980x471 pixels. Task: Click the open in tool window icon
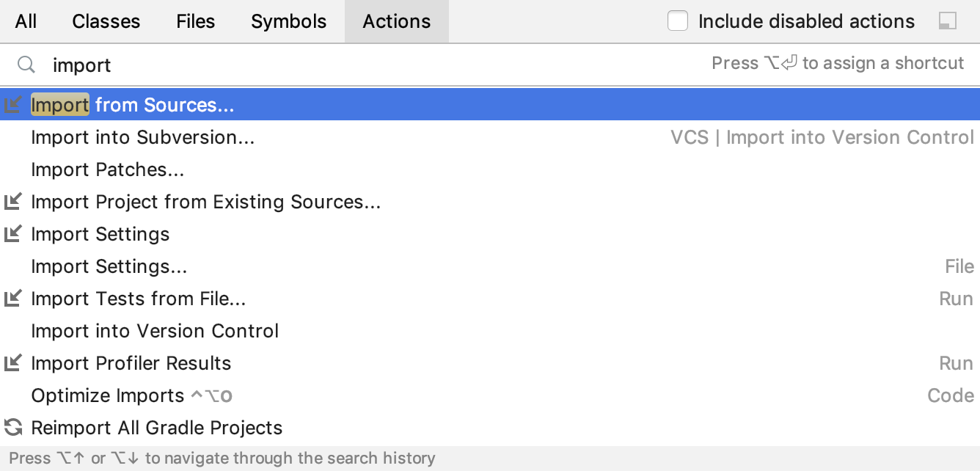point(948,21)
